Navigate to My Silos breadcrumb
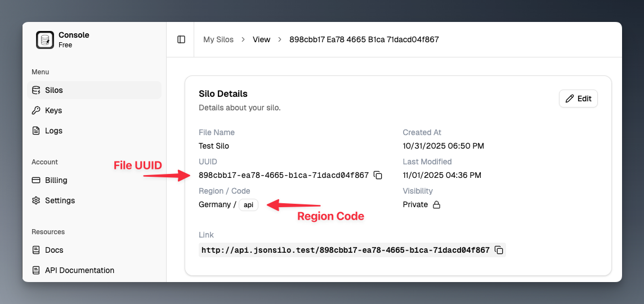 218,39
